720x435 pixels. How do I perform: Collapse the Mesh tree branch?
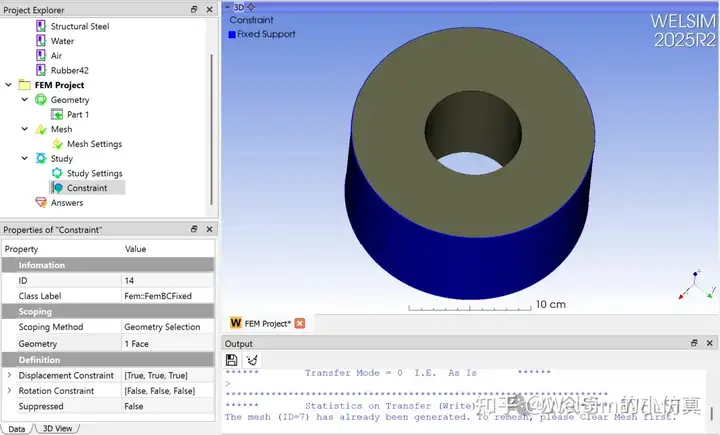[25, 129]
